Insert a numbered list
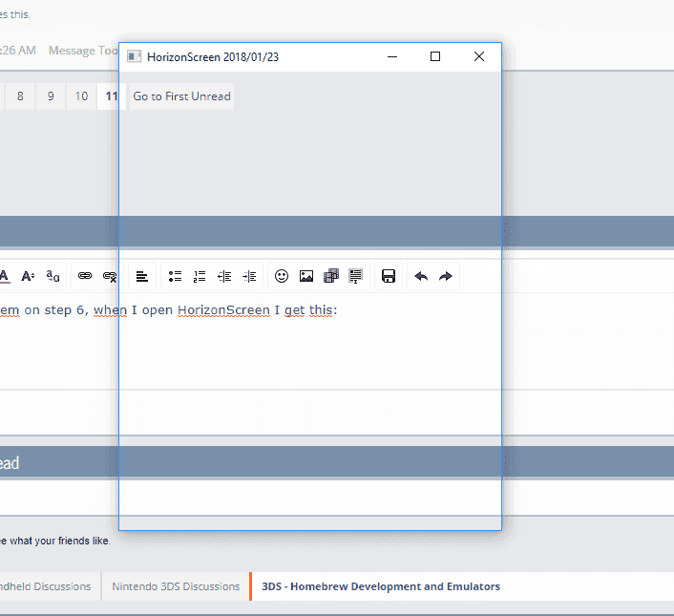Image resolution: width=674 pixels, height=616 pixels. 200,276
